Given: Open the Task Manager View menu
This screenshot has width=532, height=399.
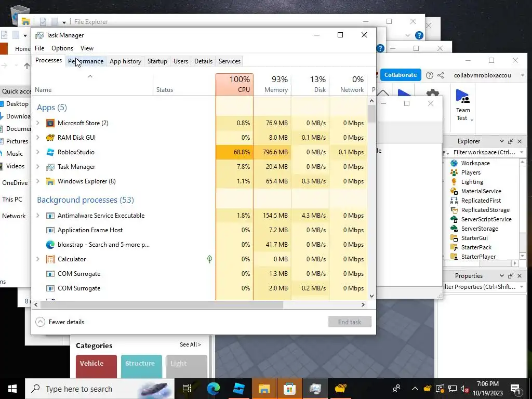Looking at the screenshot, I should 87,48.
